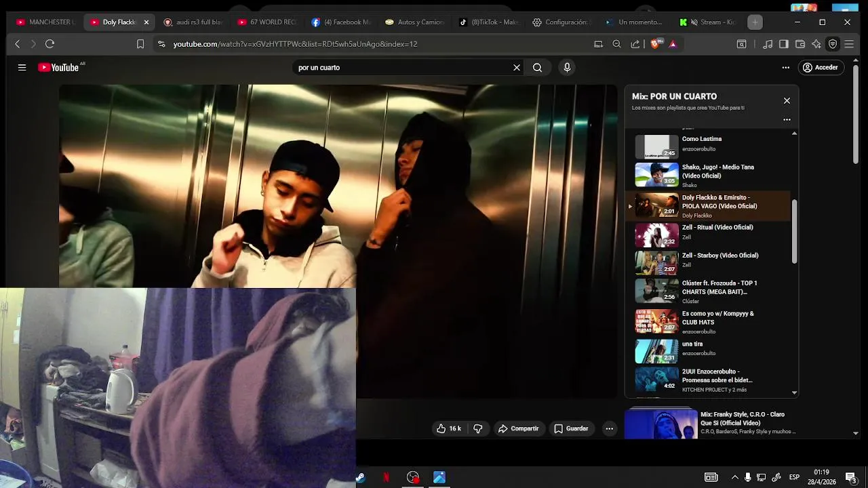Save the video with Guardar
The width and height of the screenshot is (868, 488).
click(x=571, y=428)
